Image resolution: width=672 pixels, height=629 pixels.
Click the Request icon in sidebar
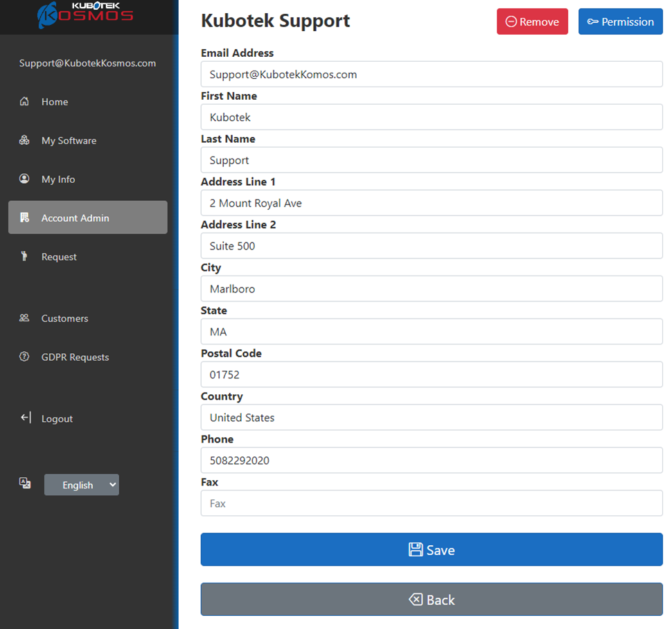[x=24, y=257]
